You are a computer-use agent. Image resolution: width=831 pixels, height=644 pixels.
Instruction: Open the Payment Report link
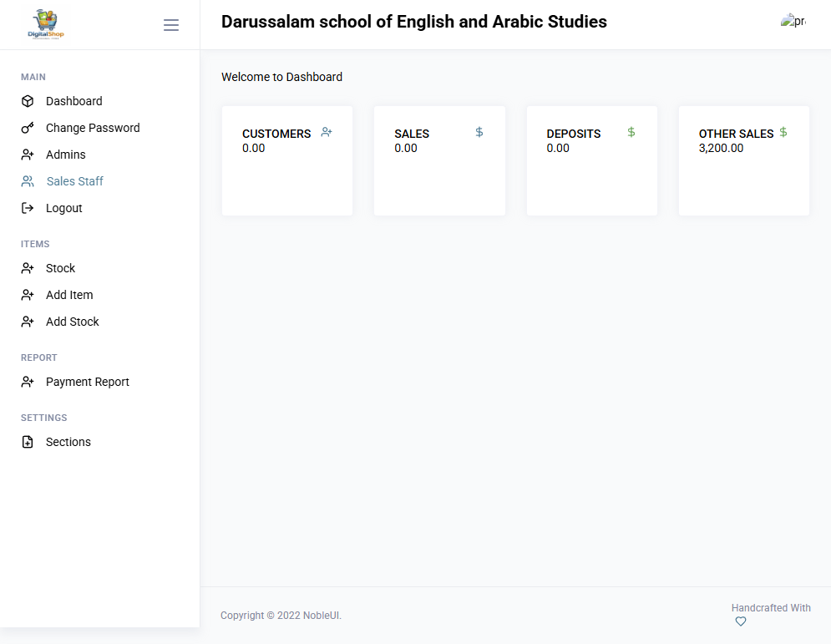[x=88, y=382]
